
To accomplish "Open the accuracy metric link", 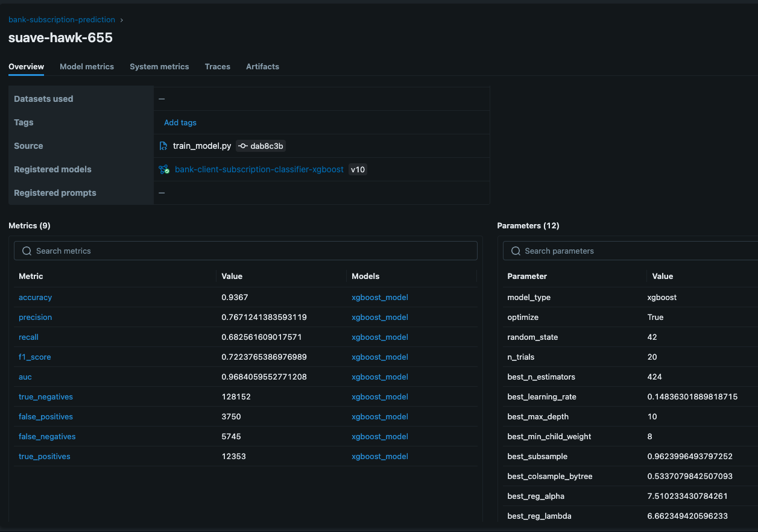I will [x=35, y=297].
